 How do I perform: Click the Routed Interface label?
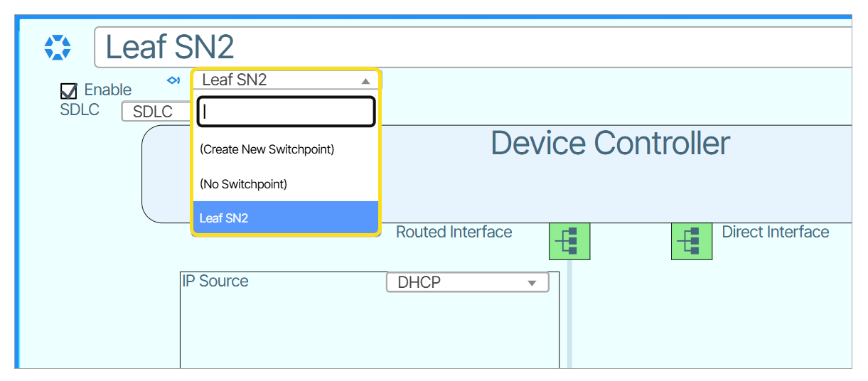454,232
